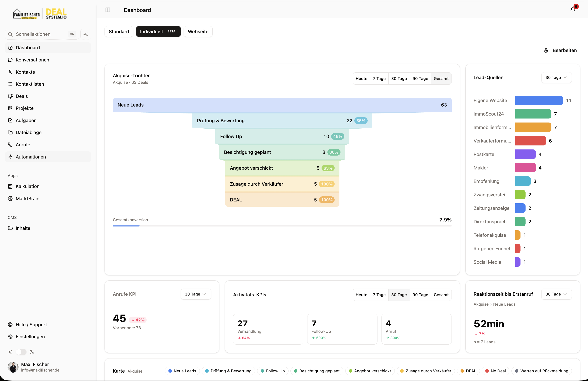Switch to the Webseite tab
This screenshot has width=588, height=381.
pyautogui.click(x=198, y=32)
